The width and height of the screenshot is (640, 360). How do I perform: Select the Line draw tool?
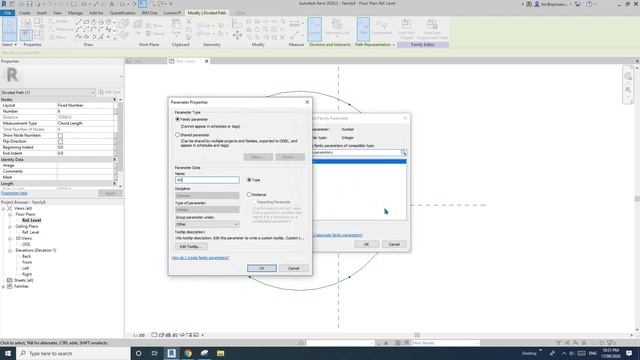tap(78, 22)
